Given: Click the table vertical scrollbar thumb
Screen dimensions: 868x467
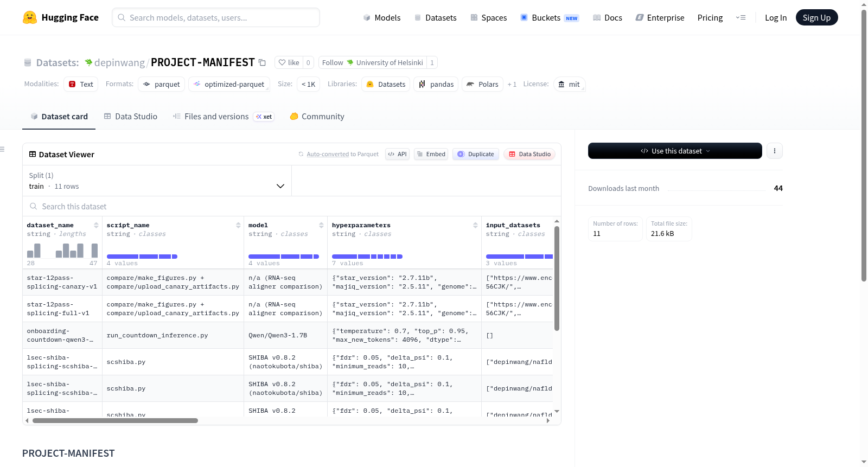Looking at the screenshot, I should click(557, 278).
